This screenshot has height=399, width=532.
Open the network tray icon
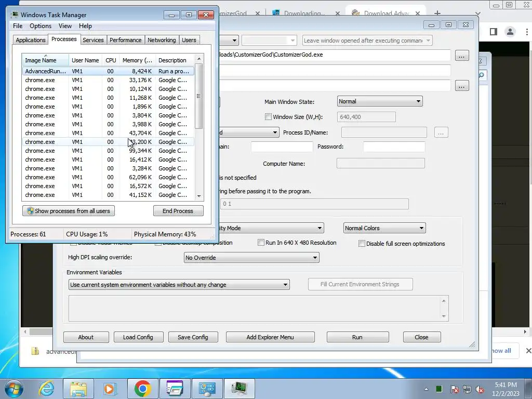467,389
